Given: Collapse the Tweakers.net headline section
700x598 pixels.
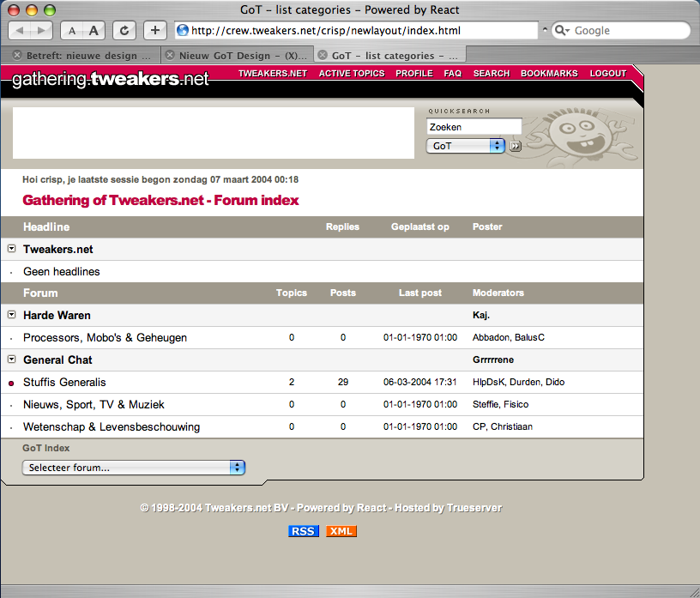Looking at the screenshot, I should tap(12, 248).
